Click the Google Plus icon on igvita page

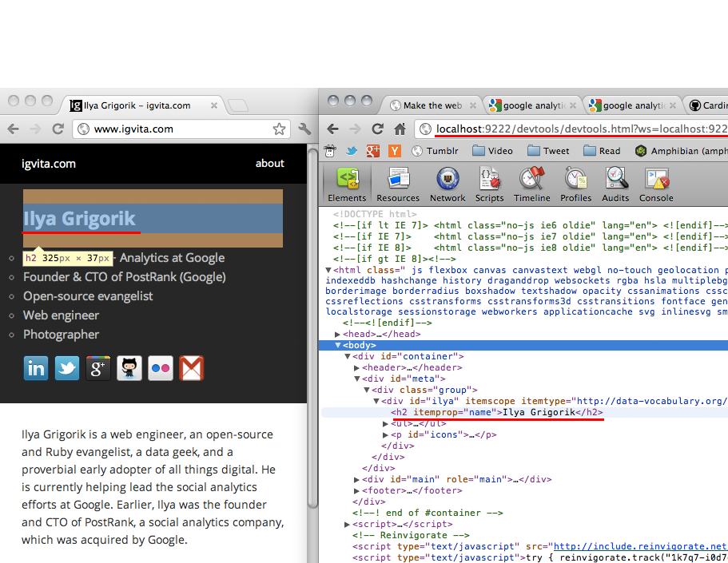click(98, 368)
